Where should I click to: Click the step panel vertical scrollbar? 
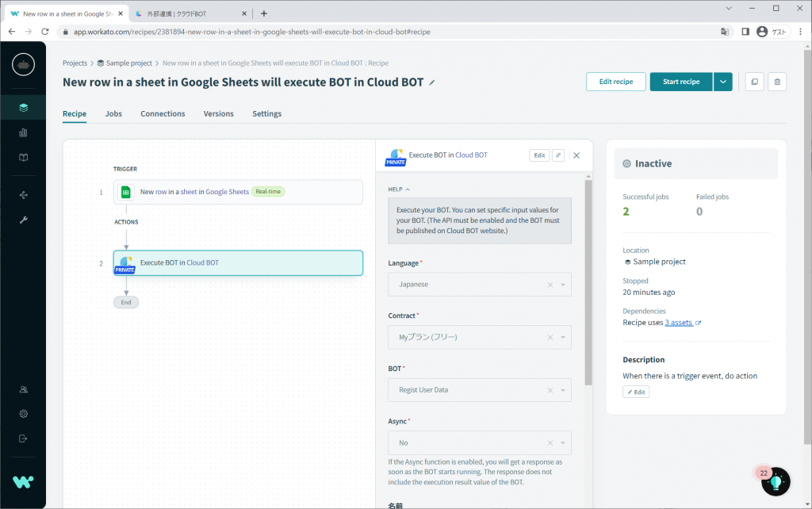(x=588, y=283)
